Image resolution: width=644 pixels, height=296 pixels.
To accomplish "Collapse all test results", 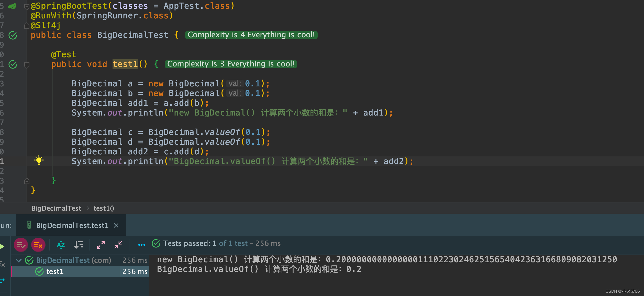I will click(x=118, y=245).
